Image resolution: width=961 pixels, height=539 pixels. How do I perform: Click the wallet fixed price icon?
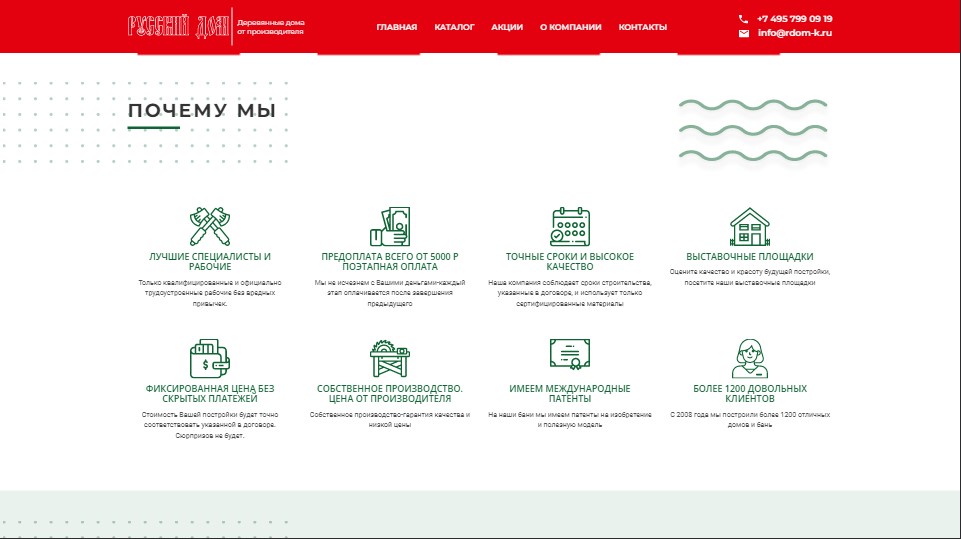tap(210, 358)
